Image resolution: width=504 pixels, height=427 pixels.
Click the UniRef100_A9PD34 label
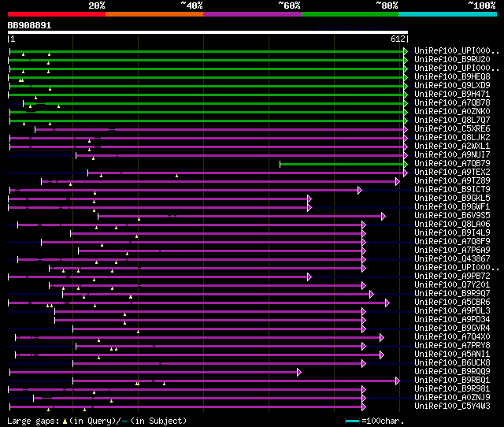[x=452, y=320]
